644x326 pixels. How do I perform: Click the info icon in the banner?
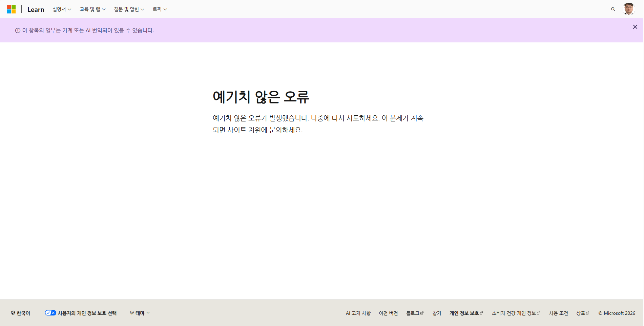click(x=18, y=31)
